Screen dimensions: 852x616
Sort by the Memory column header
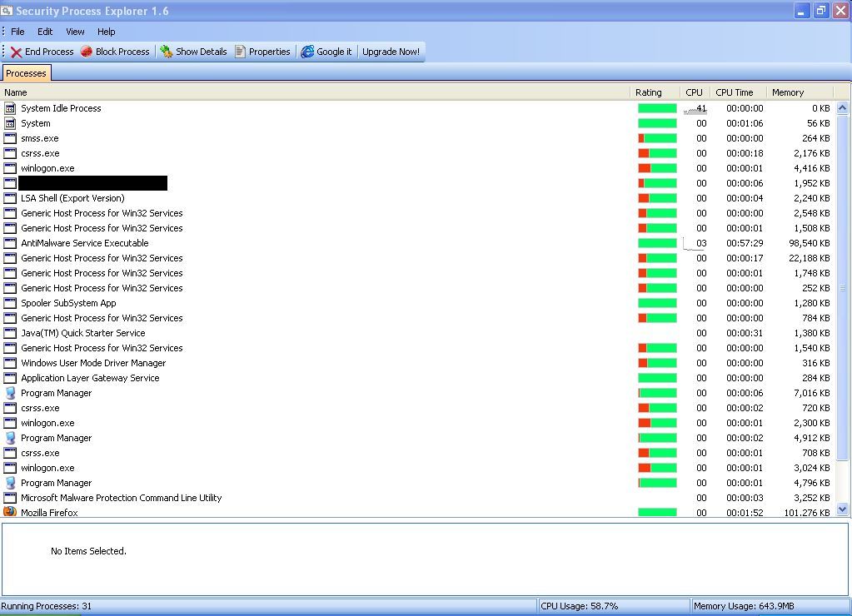[x=800, y=92]
